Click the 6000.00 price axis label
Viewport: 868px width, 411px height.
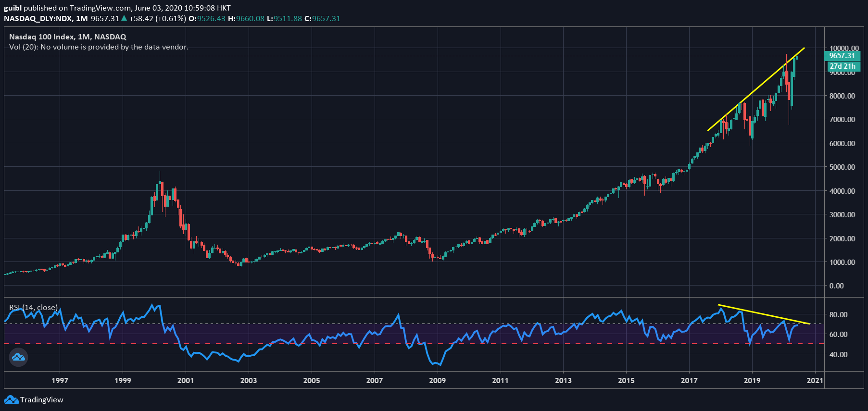842,143
